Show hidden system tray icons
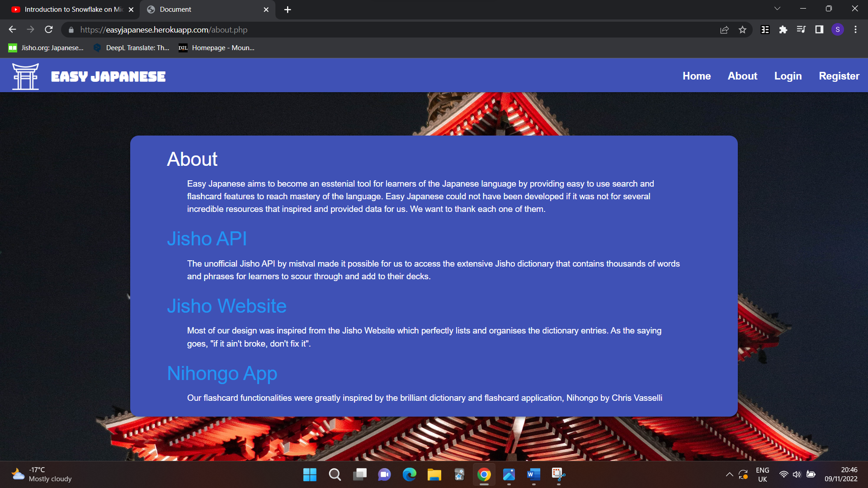Viewport: 868px width, 488px height. pos(730,474)
